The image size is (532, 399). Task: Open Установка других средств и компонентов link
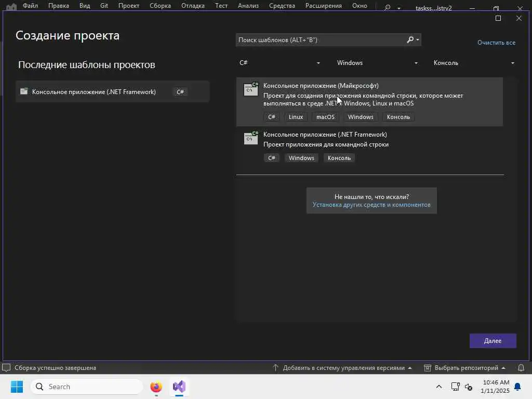coord(371,205)
